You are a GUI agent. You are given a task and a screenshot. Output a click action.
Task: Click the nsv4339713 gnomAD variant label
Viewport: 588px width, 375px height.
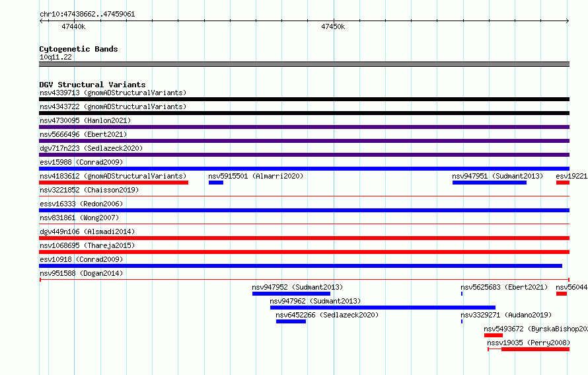pyautogui.click(x=113, y=93)
